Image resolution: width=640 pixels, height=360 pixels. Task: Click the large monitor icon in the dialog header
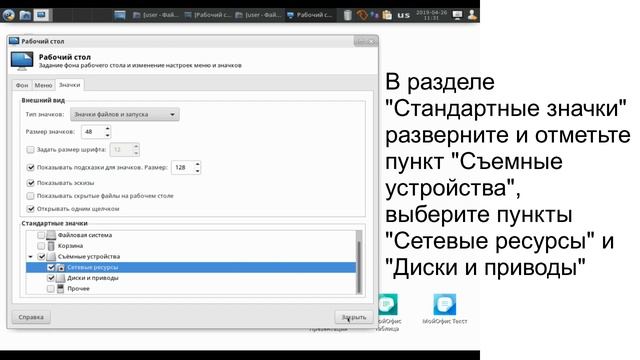coord(22,61)
